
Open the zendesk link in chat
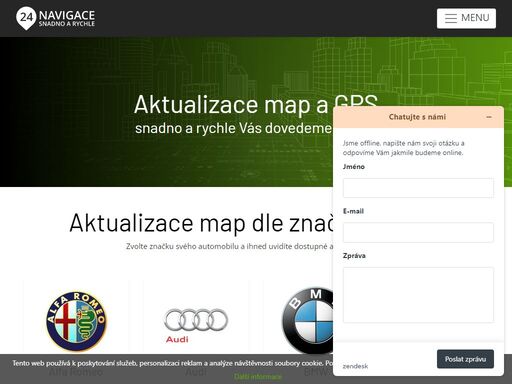point(355,366)
